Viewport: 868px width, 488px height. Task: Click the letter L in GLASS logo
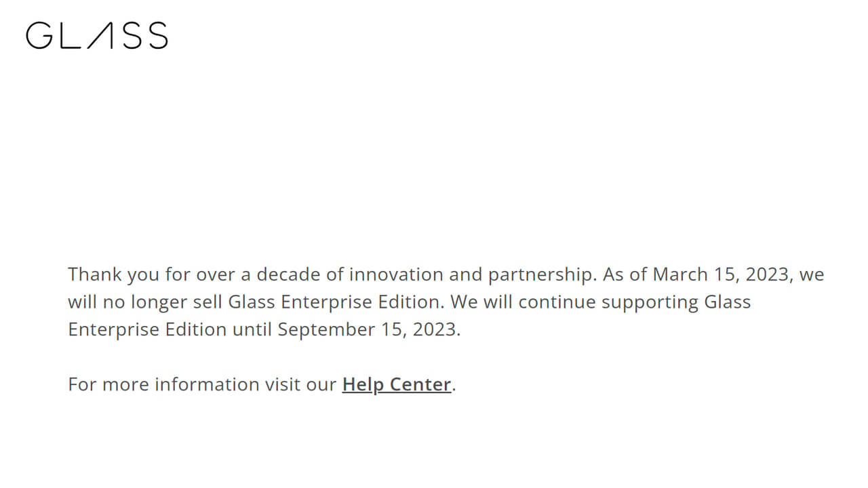click(x=70, y=37)
